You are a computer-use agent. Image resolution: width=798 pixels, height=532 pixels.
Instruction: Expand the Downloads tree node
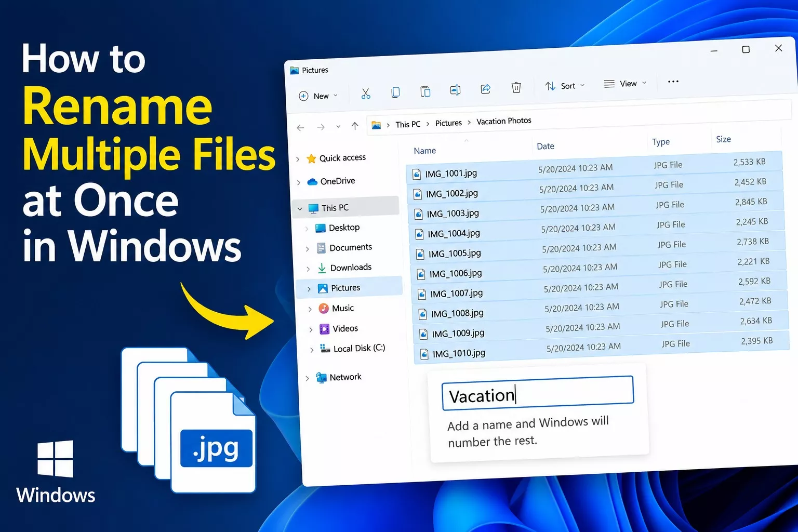click(x=308, y=269)
